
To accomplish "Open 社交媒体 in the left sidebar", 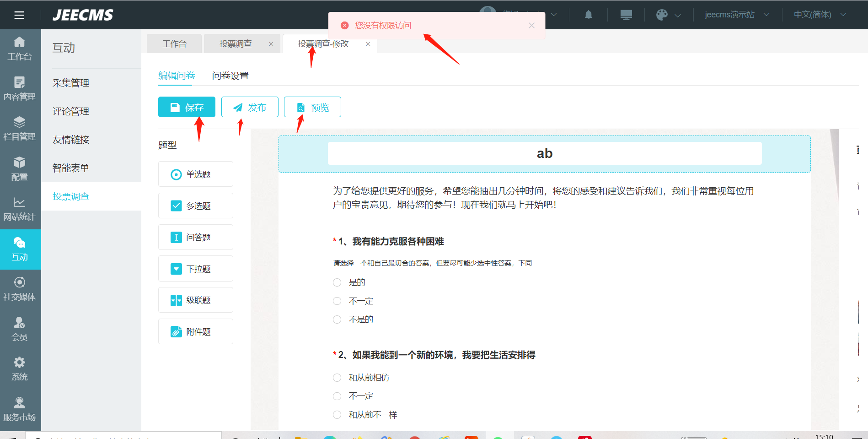I will (20, 289).
